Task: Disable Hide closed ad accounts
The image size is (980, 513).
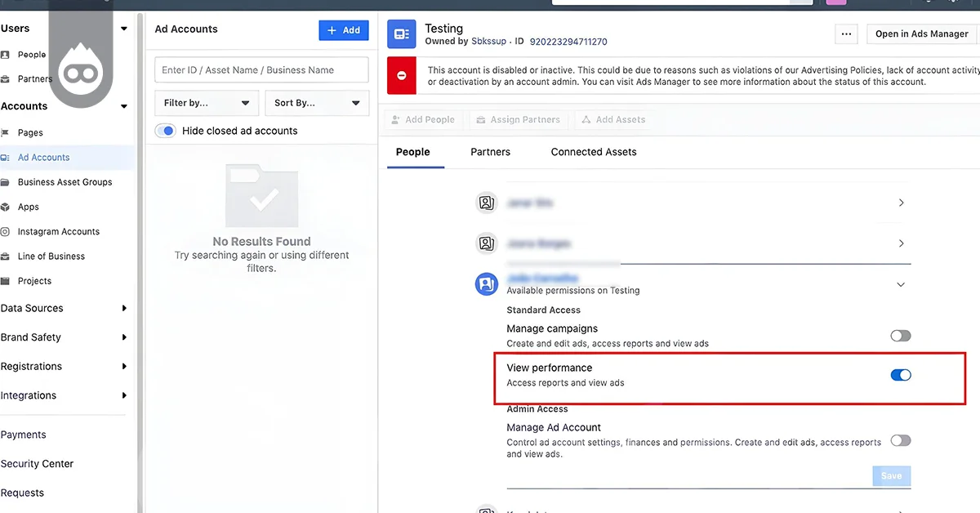Action: point(166,129)
